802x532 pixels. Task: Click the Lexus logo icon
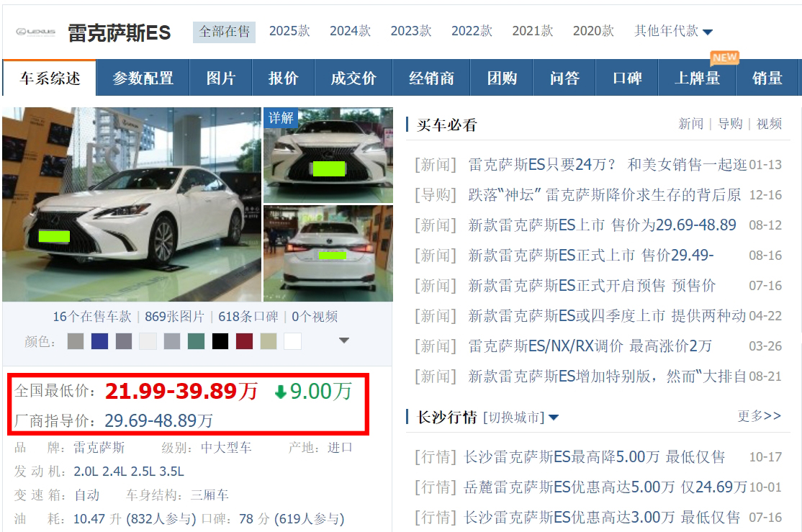(36, 32)
